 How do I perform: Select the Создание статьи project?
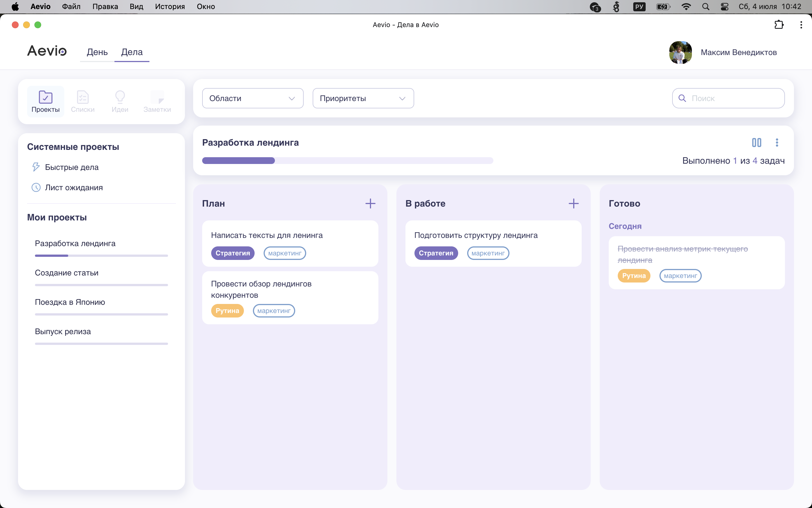click(x=67, y=272)
